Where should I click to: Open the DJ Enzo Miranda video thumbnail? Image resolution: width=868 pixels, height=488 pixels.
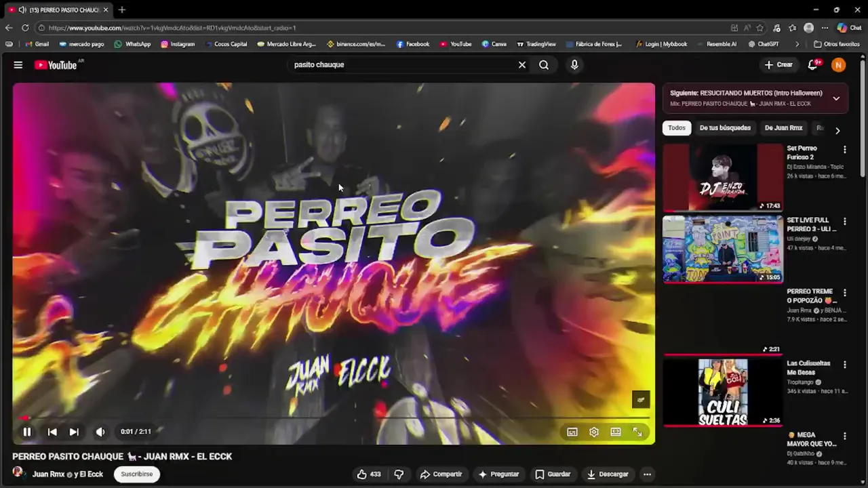pyautogui.click(x=723, y=177)
